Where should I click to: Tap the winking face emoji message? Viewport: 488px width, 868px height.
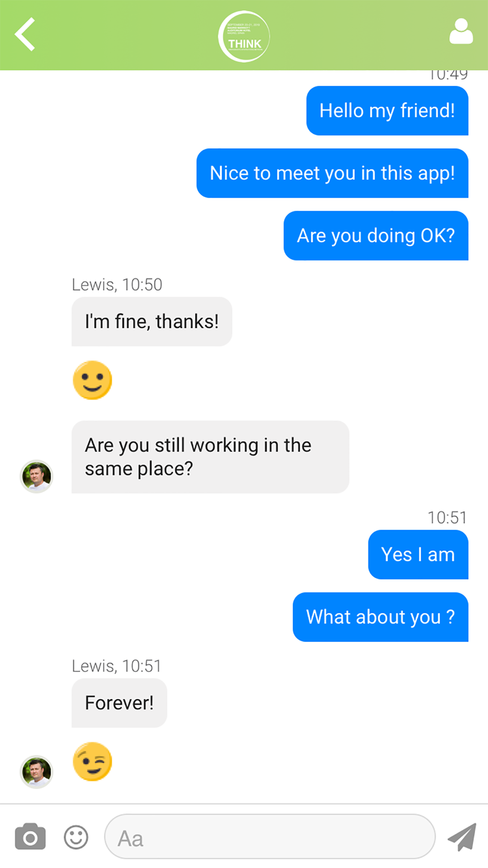click(92, 762)
